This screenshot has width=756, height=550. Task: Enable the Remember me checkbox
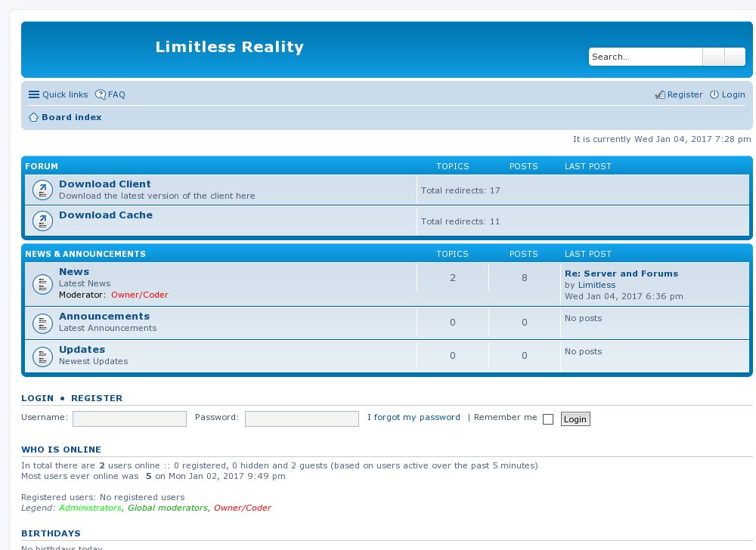pos(548,419)
